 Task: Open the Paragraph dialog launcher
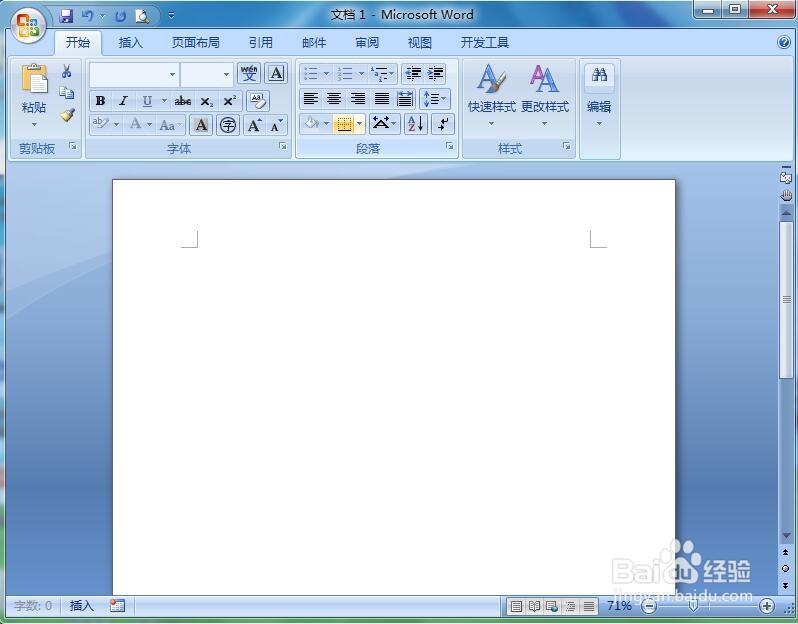click(x=449, y=147)
